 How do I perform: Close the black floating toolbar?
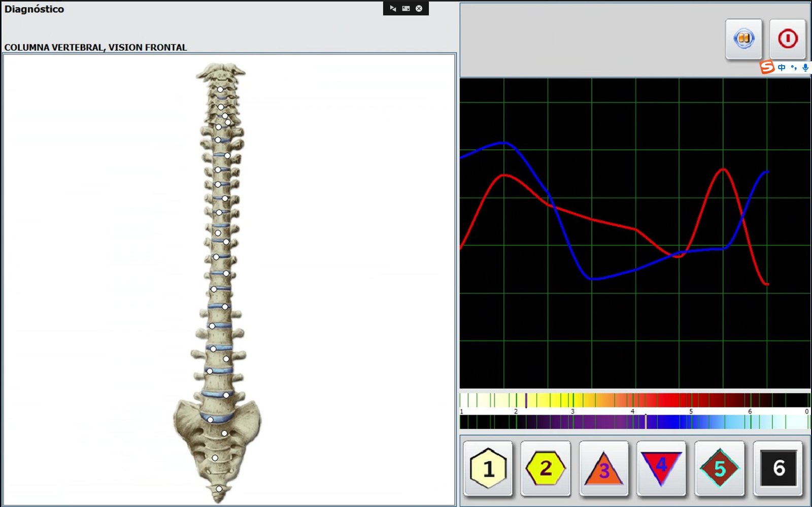(419, 9)
